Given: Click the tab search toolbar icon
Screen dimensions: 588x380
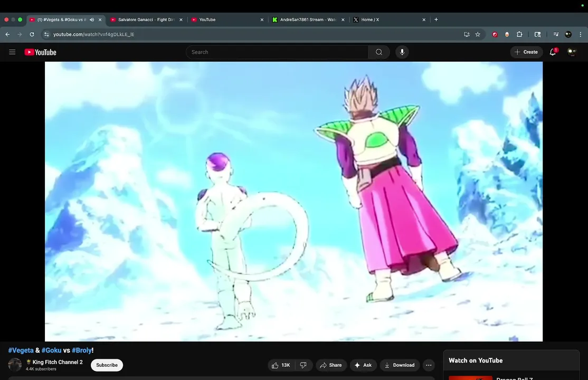Looking at the screenshot, I should point(537,34).
